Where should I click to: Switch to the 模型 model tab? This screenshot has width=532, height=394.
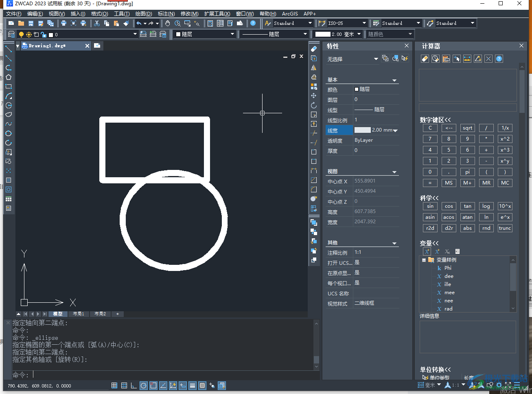coord(58,314)
